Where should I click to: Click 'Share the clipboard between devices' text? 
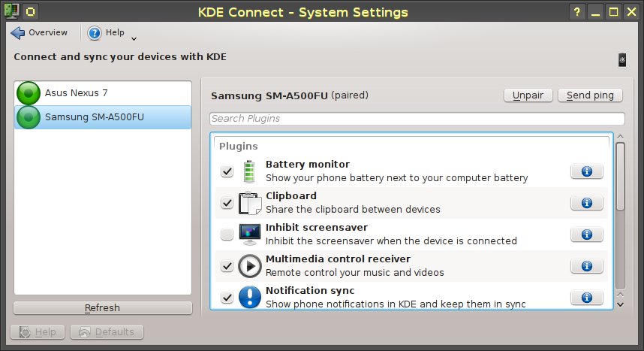point(353,210)
